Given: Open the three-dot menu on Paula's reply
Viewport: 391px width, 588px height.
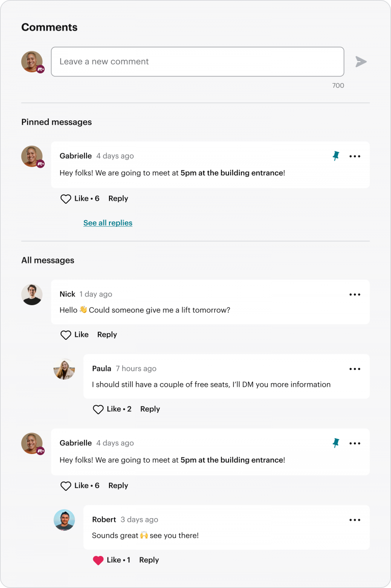Looking at the screenshot, I should [x=355, y=369].
